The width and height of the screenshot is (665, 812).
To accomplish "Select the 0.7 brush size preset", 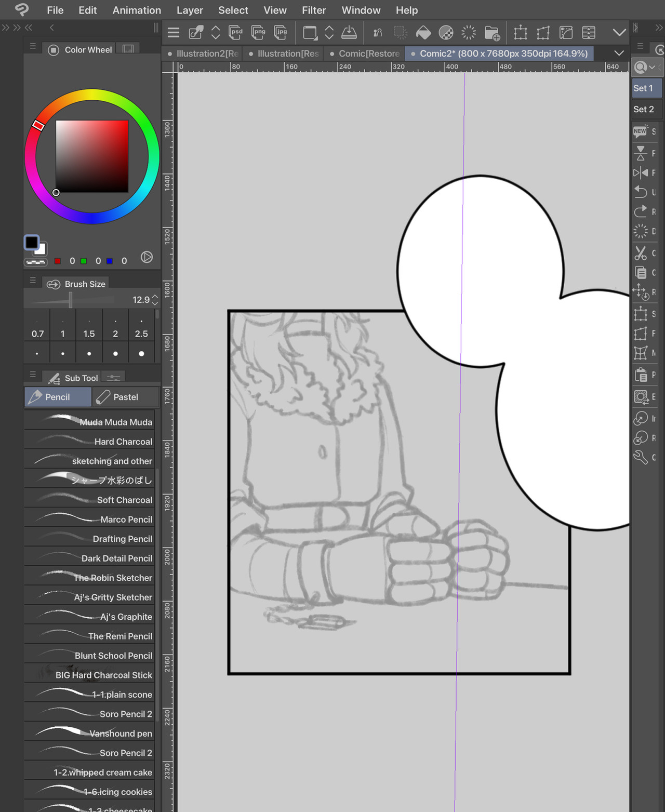I will (x=37, y=326).
